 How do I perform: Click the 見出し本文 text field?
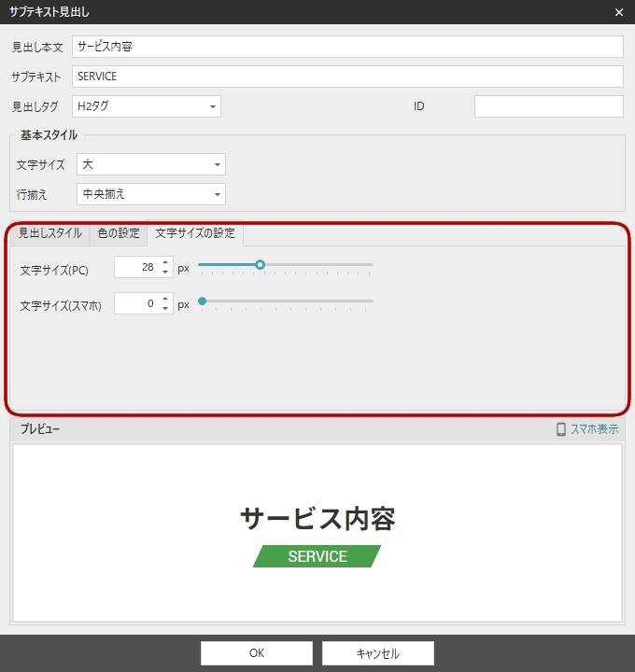coord(346,47)
